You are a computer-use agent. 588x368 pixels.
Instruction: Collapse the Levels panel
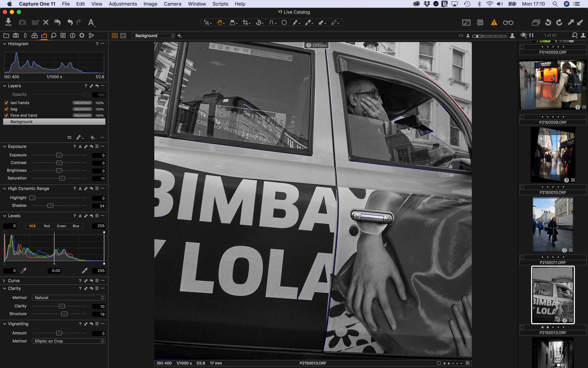(x=5, y=216)
